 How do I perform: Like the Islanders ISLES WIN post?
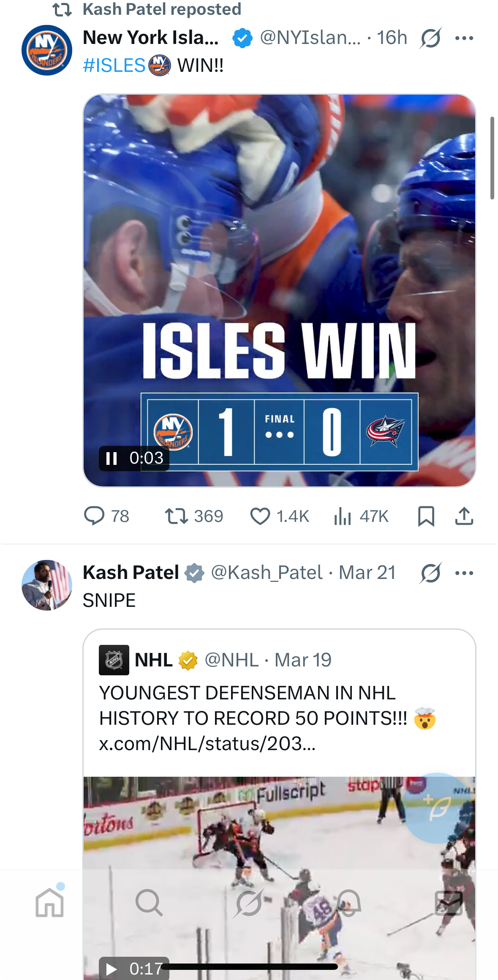pyautogui.click(x=260, y=516)
